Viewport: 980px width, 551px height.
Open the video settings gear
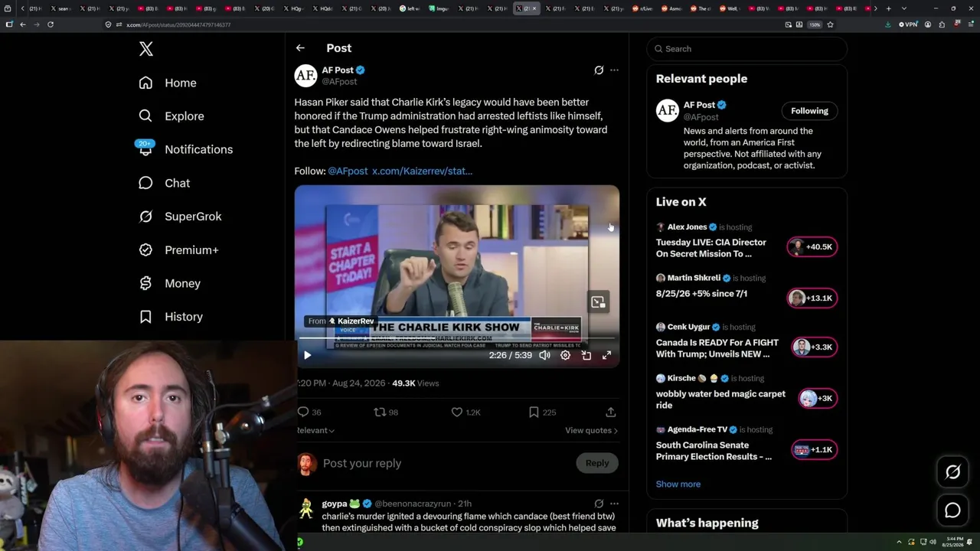coord(565,355)
